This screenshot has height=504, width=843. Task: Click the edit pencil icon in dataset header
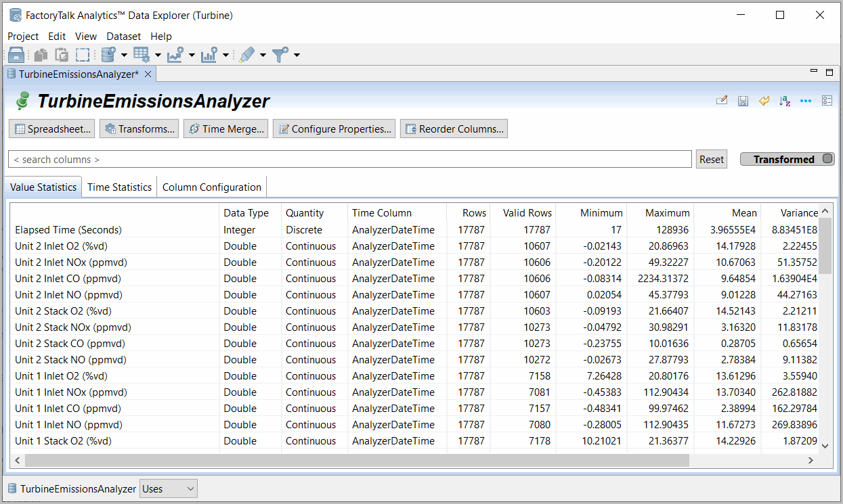tap(722, 101)
